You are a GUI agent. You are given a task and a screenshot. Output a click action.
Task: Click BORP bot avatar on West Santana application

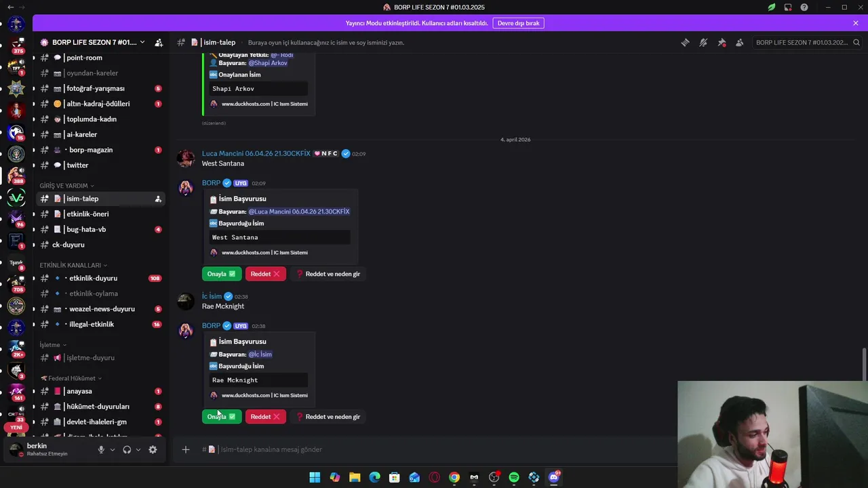point(186,188)
